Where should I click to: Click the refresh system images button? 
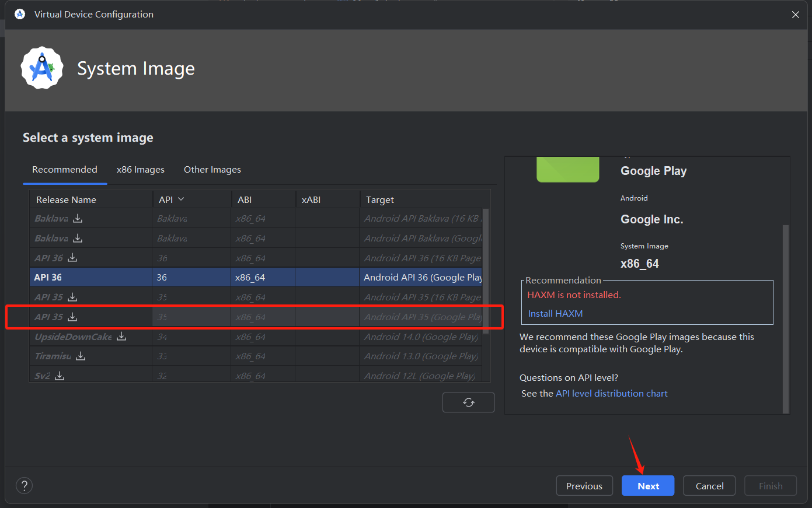point(468,402)
